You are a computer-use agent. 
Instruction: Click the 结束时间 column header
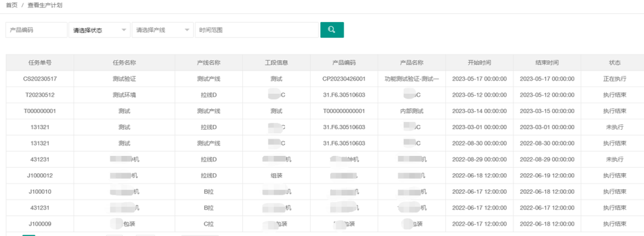547,63
